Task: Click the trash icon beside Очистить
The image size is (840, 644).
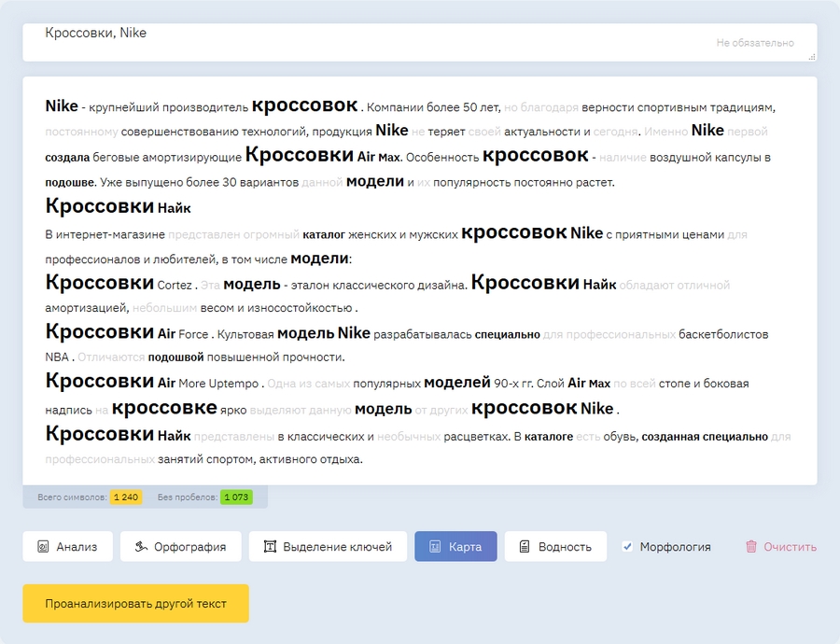Action: 751,547
